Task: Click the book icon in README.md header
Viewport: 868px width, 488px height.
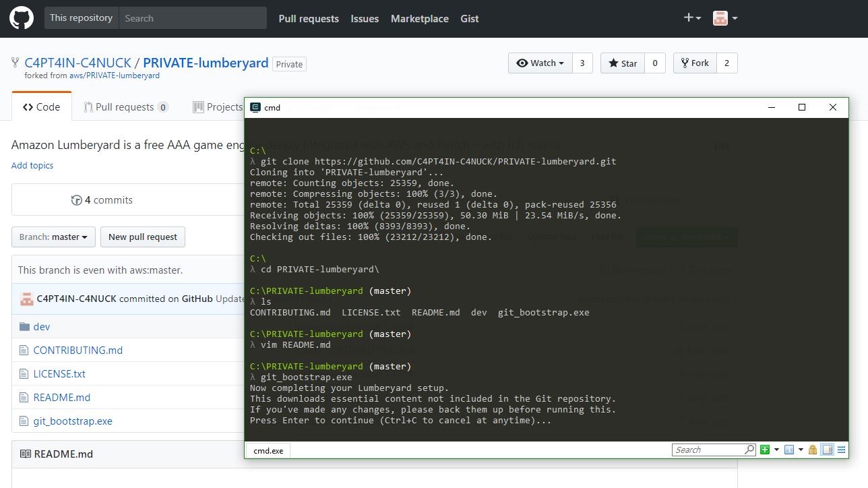Action: pyautogui.click(x=26, y=454)
